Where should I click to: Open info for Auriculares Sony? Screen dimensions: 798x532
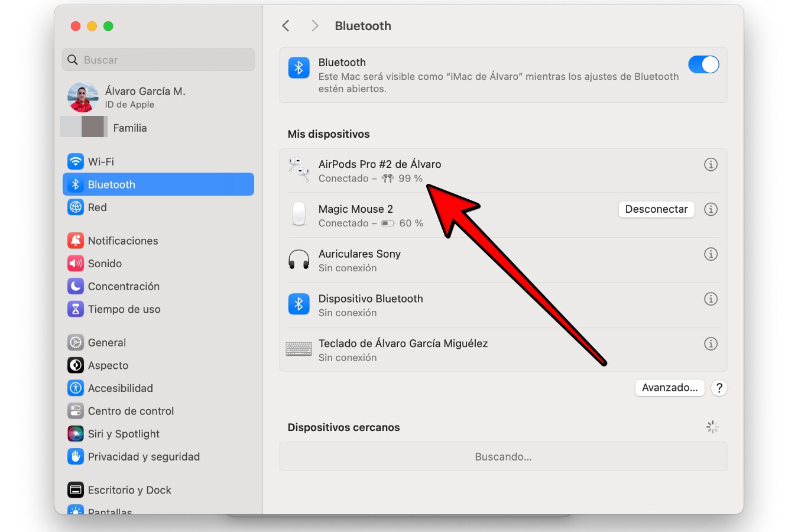click(x=711, y=254)
